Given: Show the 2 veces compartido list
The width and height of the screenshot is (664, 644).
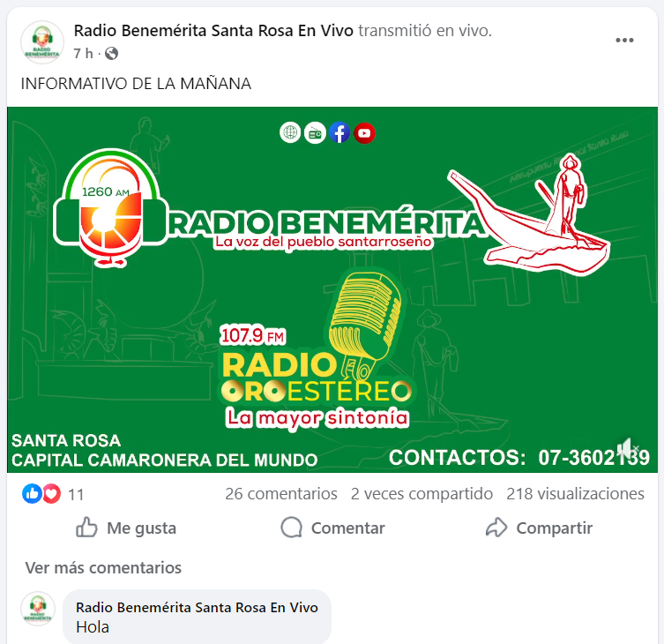Looking at the screenshot, I should pos(422,494).
